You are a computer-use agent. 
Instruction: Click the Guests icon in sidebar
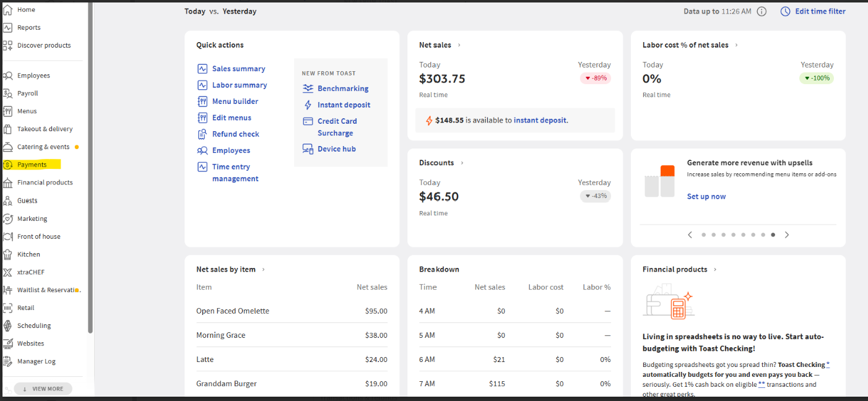pyautogui.click(x=8, y=200)
